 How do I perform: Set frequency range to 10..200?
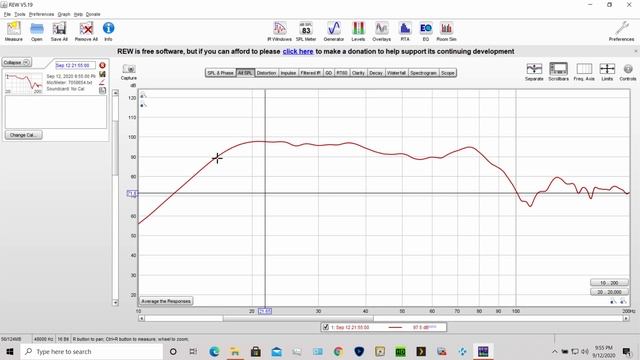(x=609, y=282)
